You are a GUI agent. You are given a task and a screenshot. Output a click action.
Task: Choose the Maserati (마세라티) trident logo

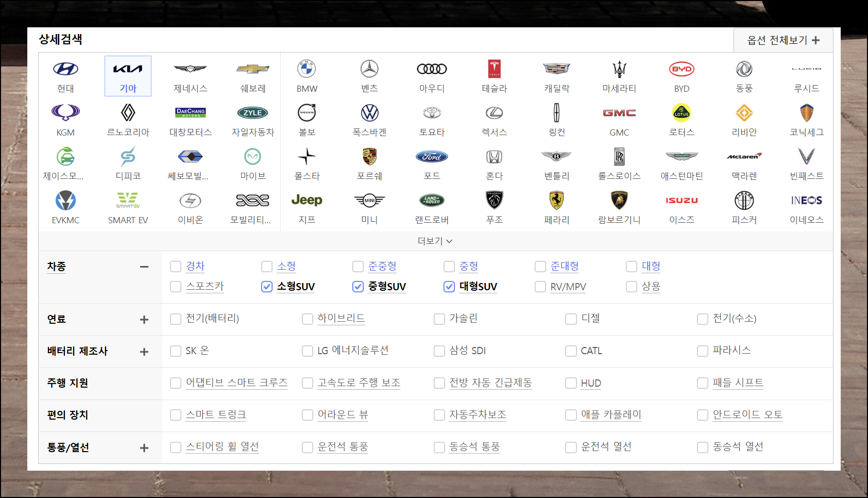(619, 69)
